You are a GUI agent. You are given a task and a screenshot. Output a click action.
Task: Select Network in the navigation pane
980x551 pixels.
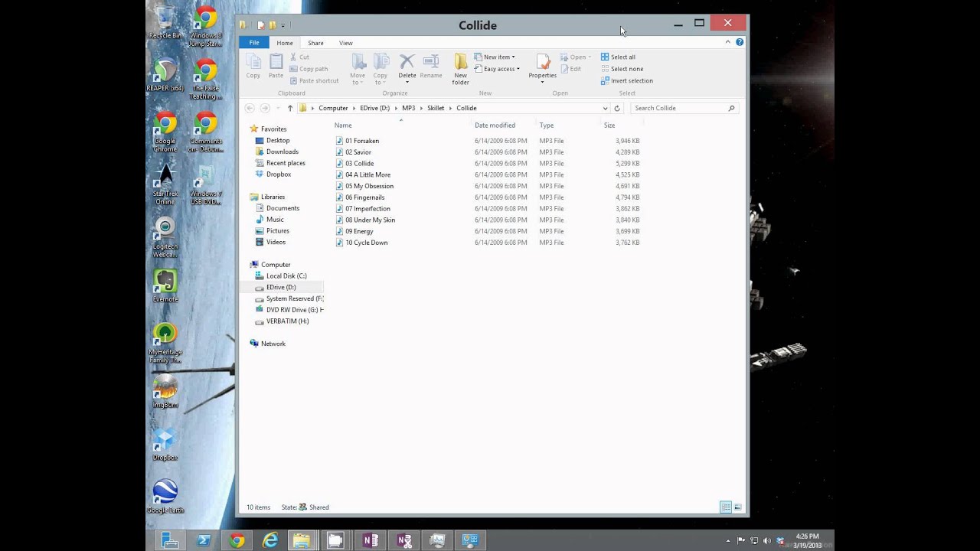(273, 344)
